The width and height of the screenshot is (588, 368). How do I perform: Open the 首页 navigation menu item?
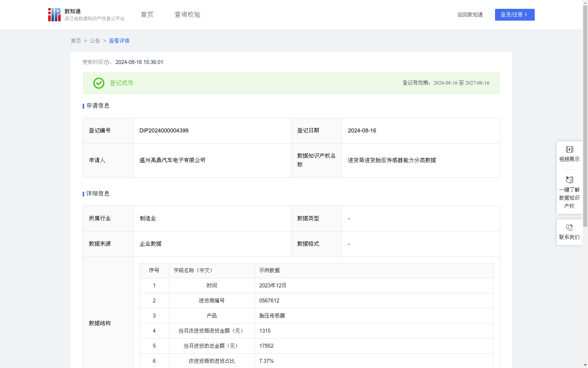click(147, 15)
